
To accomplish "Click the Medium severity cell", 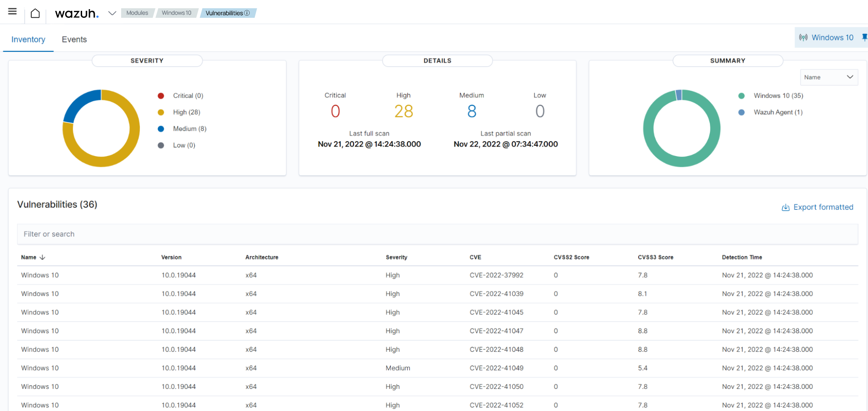I will coord(398,368).
